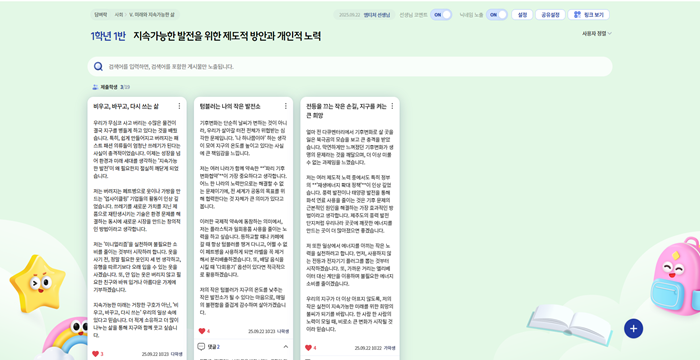Toggle the 닉네임 노출 ON switch
The width and height of the screenshot is (700, 360).
pos(497,15)
